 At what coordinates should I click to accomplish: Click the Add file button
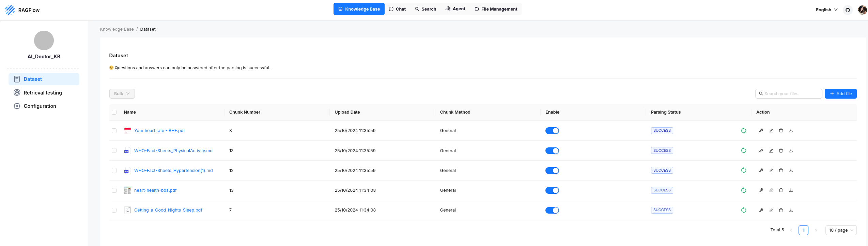[x=840, y=94]
